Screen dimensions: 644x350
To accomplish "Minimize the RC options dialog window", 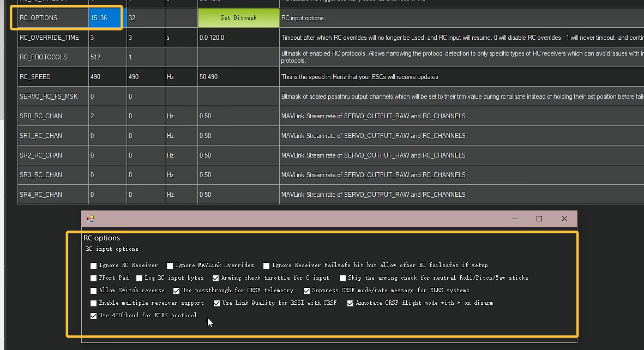I will coord(514,219).
